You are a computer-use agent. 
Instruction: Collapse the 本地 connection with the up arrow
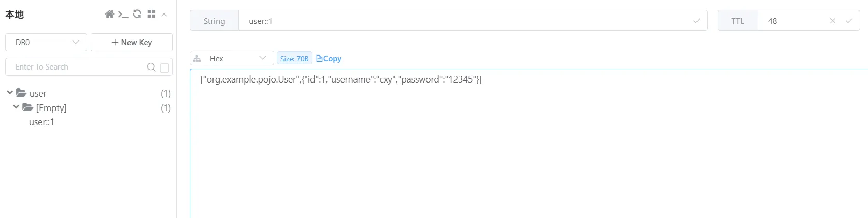coord(164,15)
